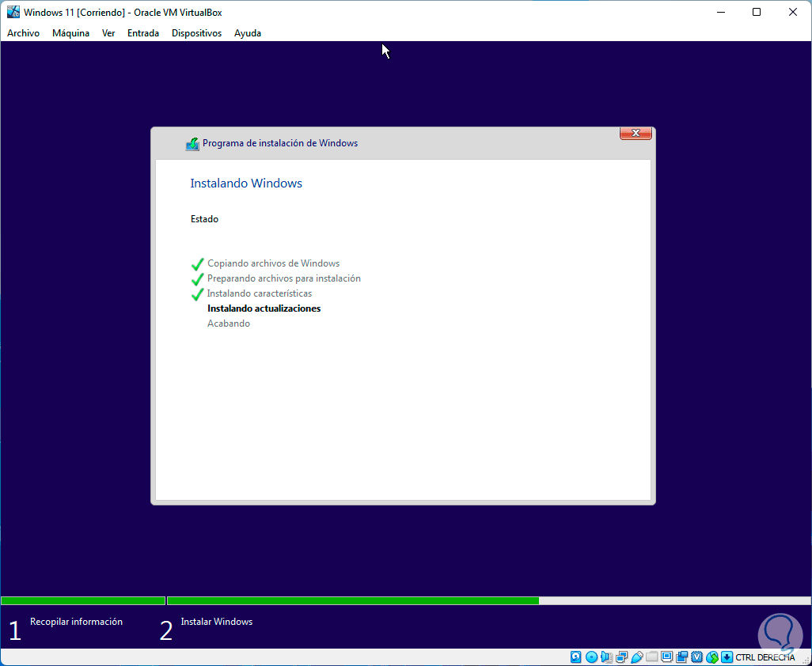Click the mouse integration globe icon

tap(712, 657)
